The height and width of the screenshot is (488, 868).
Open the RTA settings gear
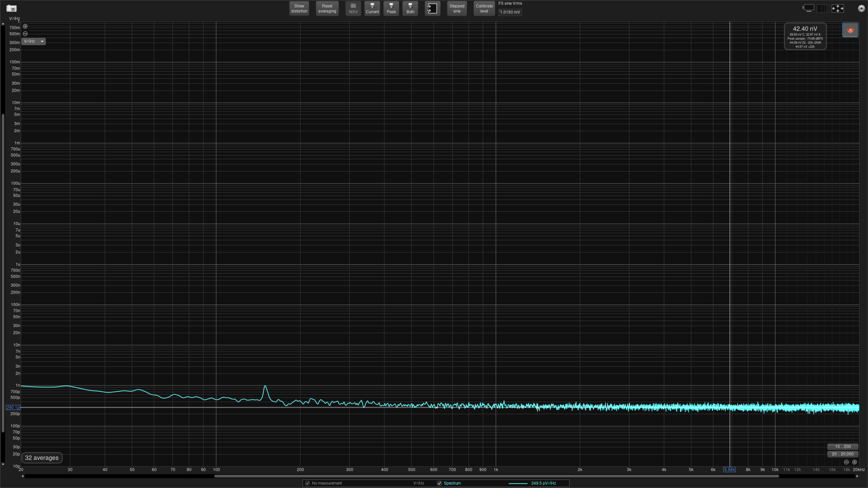[861, 8]
